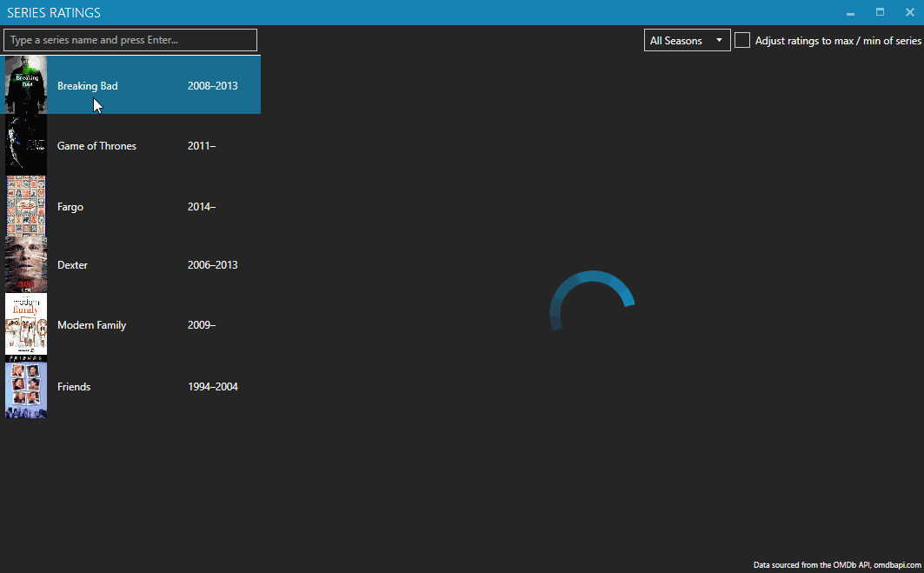
Task: Click the Breaking Bad series title
Action: (87, 86)
